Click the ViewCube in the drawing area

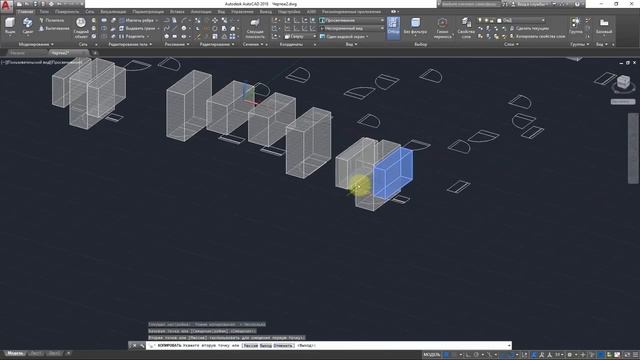point(623,83)
